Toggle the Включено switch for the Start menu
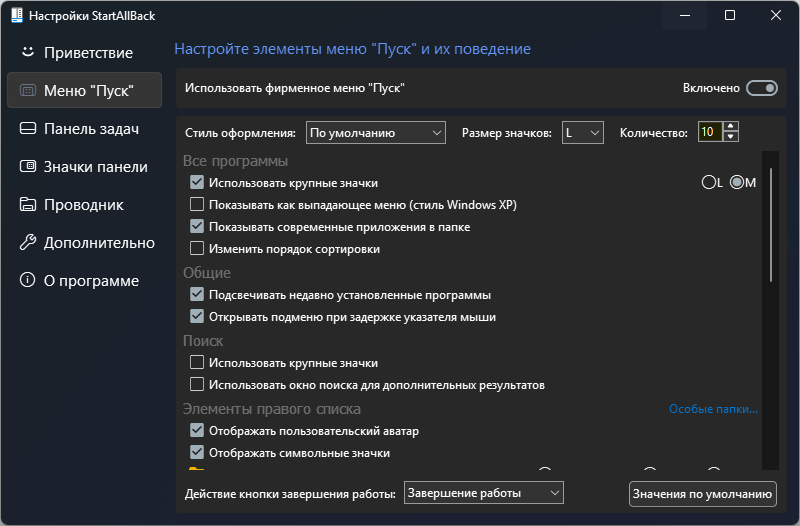Image resolution: width=800 pixels, height=526 pixels. [x=762, y=88]
